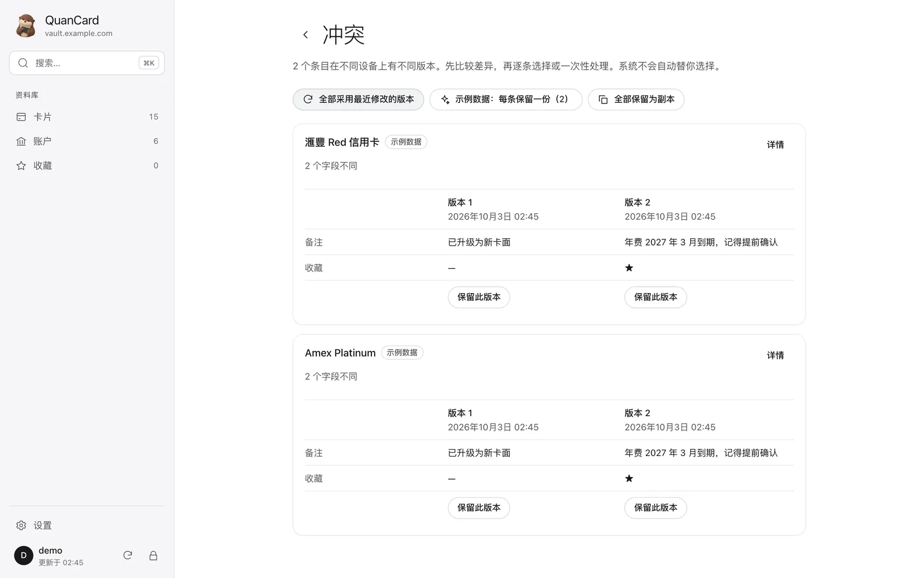The width and height of the screenshot is (924, 578).
Task: Click the 滙豐 Red 信用卡 title
Action: [x=342, y=142]
